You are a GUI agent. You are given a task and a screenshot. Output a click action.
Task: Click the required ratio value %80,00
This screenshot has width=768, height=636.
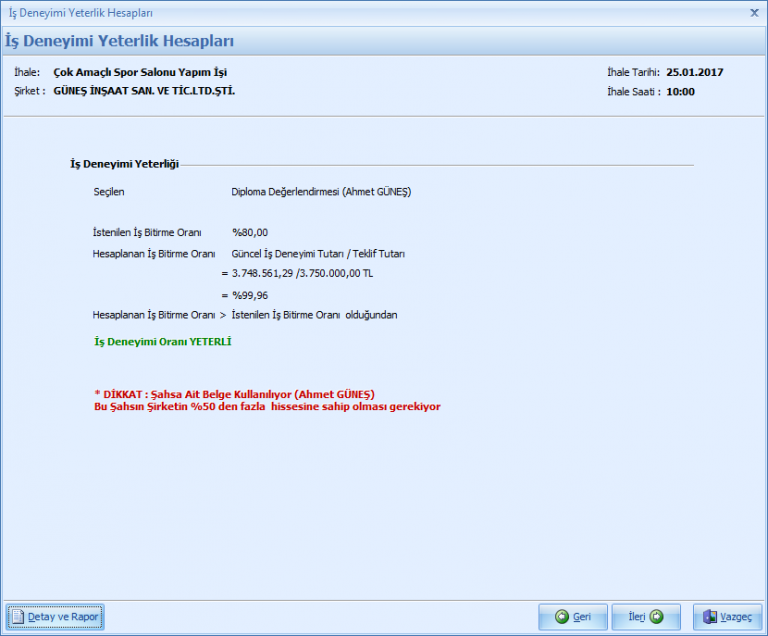(x=250, y=232)
